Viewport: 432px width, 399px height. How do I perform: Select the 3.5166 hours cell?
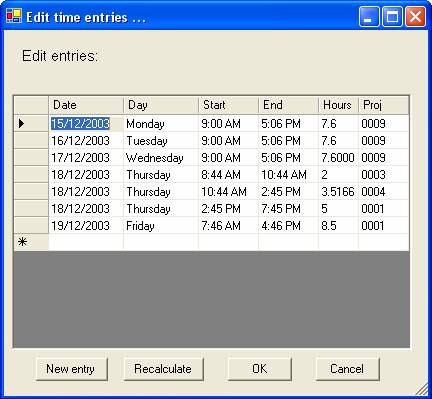(x=338, y=192)
